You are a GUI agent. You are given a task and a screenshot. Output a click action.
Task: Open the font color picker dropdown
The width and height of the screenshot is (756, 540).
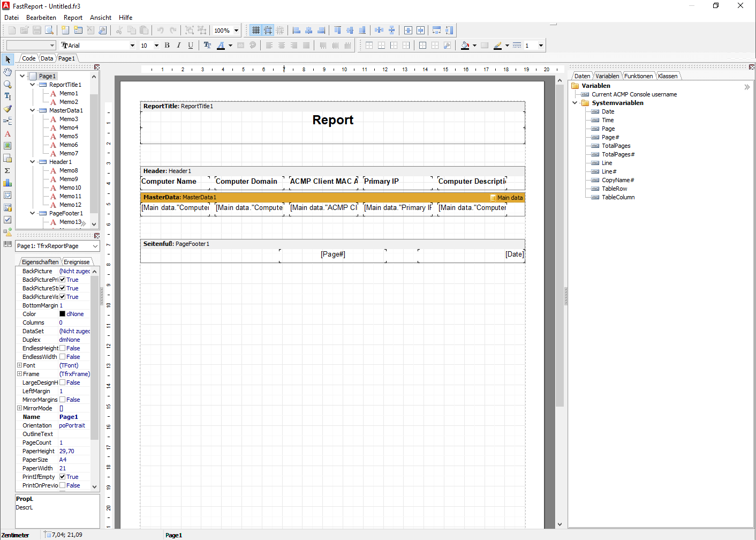[230, 45]
